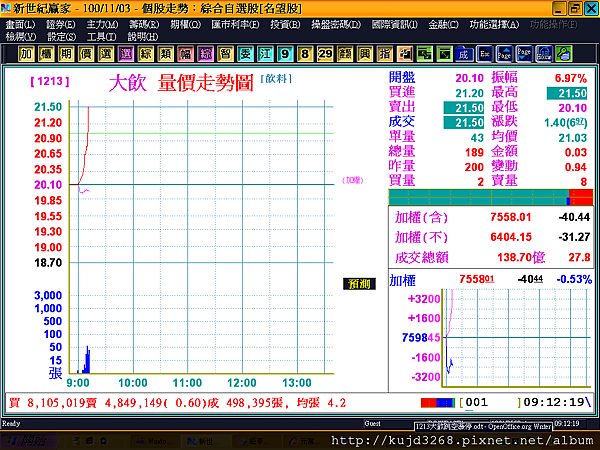The image size is (600, 450).
Task: Click the 均價 value 21.03
Action: pyautogui.click(x=572, y=138)
